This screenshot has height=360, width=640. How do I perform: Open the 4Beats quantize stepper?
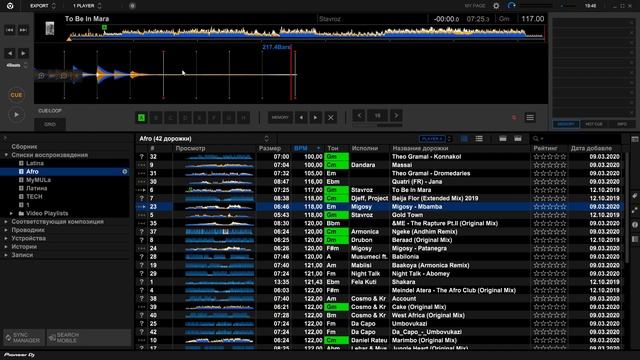tap(16, 65)
